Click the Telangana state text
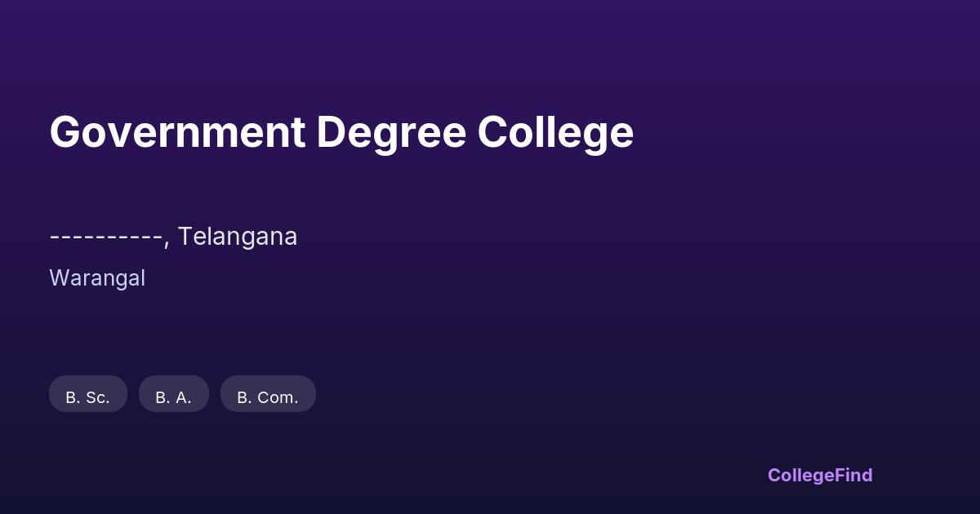The image size is (980, 514). tap(238, 237)
